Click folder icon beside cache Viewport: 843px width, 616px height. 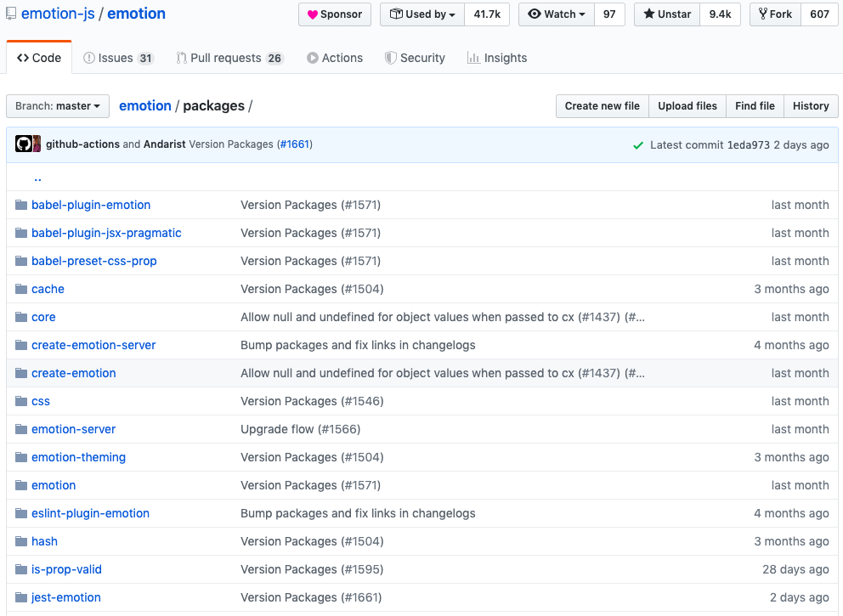21,289
